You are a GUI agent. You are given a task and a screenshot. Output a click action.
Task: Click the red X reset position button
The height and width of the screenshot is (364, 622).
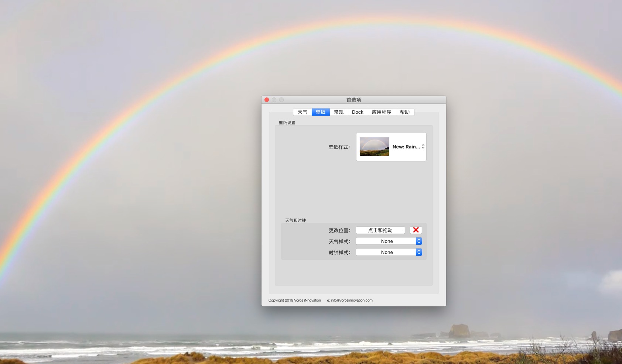click(416, 230)
